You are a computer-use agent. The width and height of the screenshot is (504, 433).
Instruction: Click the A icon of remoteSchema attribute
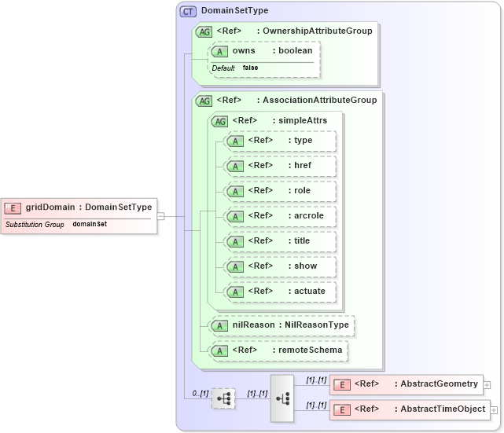pyautogui.click(x=219, y=351)
